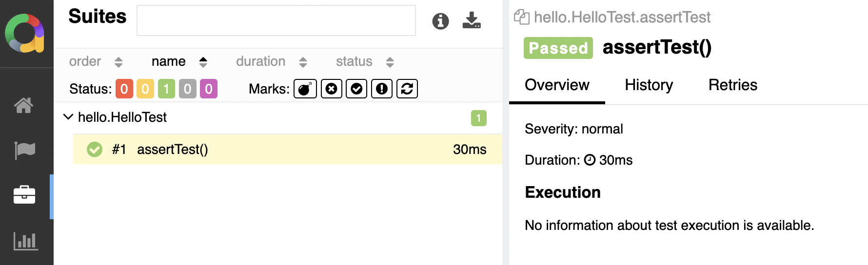Open the Overview home page icon
The height and width of the screenshot is (265, 868).
click(x=24, y=105)
